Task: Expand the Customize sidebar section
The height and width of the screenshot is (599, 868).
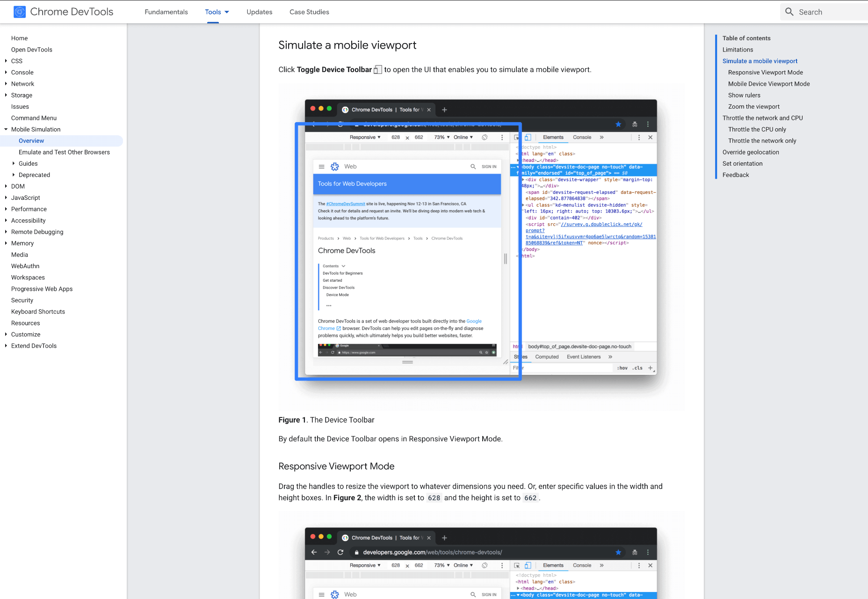Action: (6, 334)
